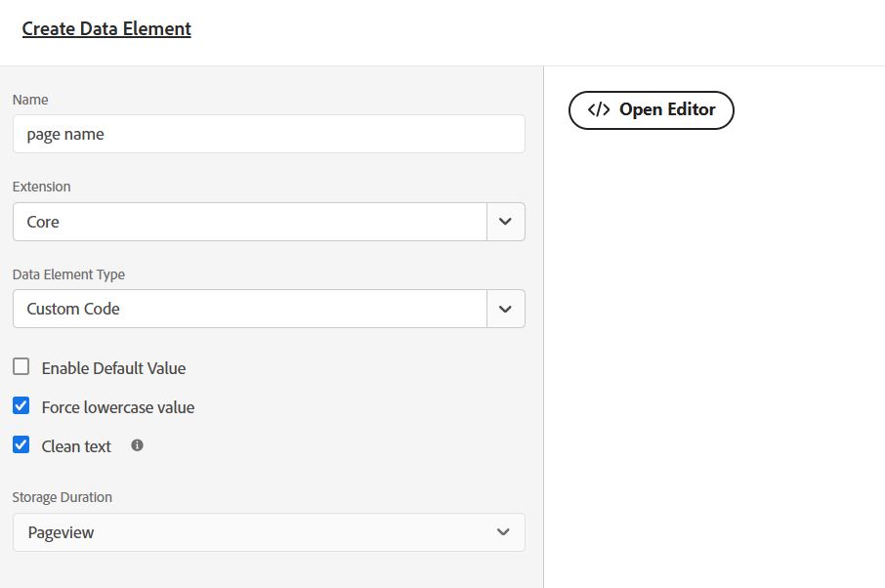Image resolution: width=885 pixels, height=588 pixels.
Task: Click the Enable Default Value label text
Action: click(113, 368)
